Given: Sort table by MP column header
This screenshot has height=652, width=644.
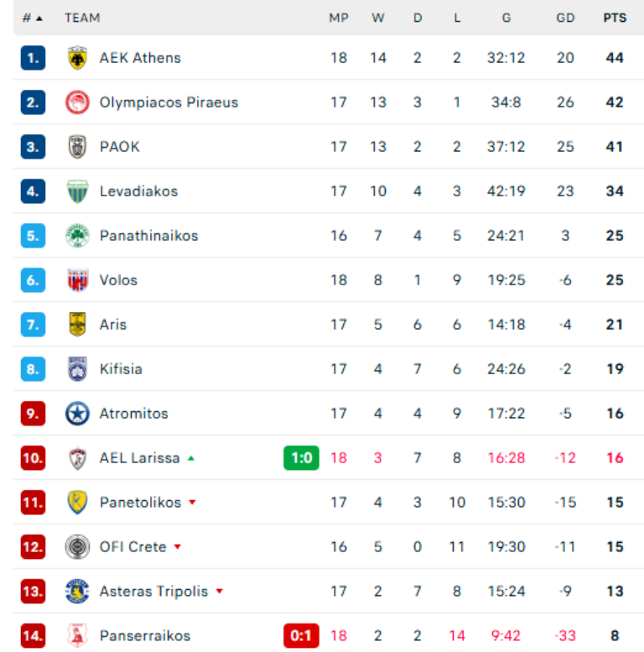Looking at the screenshot, I should [338, 18].
